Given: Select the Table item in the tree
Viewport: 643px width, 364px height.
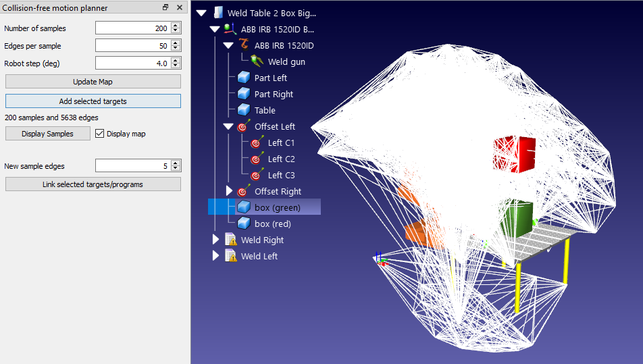Looking at the screenshot, I should pyautogui.click(x=265, y=110).
